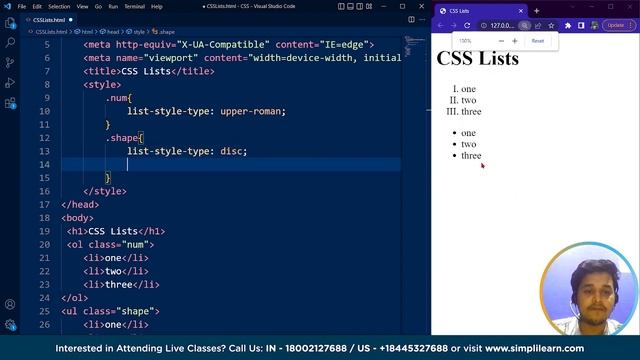This screenshot has width=640, height=360.
Task: Click the zoom magnifier icon in the address bar
Action: tap(524, 25)
